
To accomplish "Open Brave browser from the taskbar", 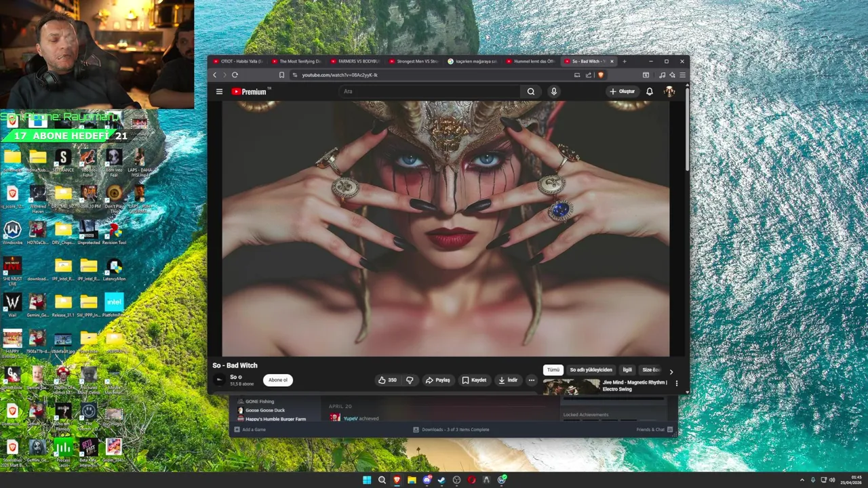I will pyautogui.click(x=397, y=480).
